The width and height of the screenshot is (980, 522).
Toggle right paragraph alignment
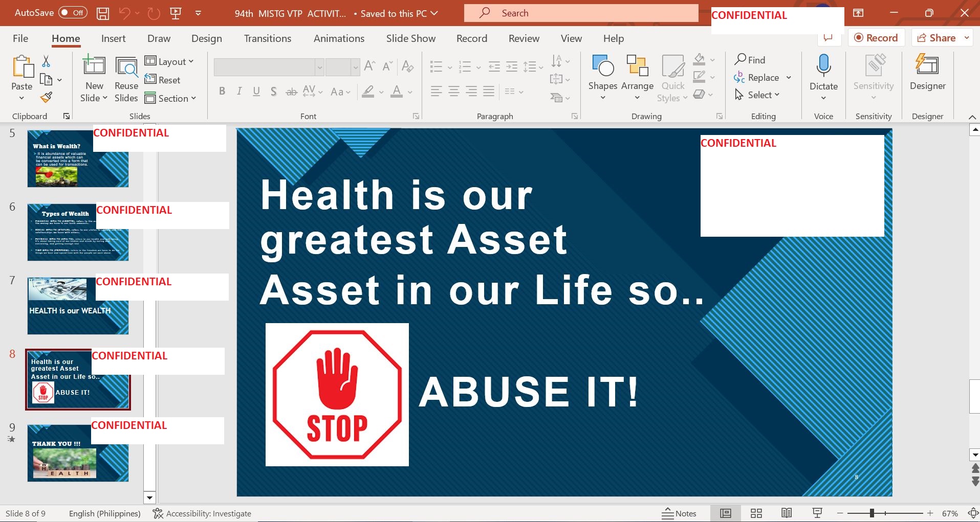(x=471, y=92)
